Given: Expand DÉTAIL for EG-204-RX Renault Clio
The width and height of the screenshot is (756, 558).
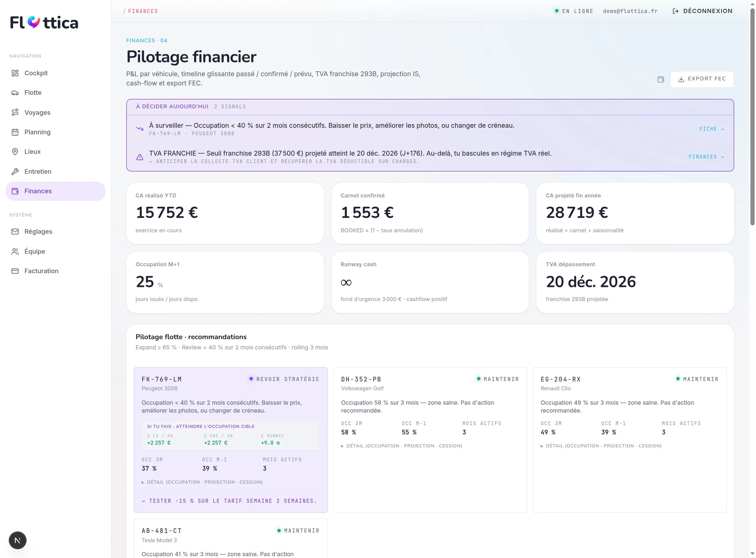Looking at the screenshot, I should pyautogui.click(x=601, y=446).
